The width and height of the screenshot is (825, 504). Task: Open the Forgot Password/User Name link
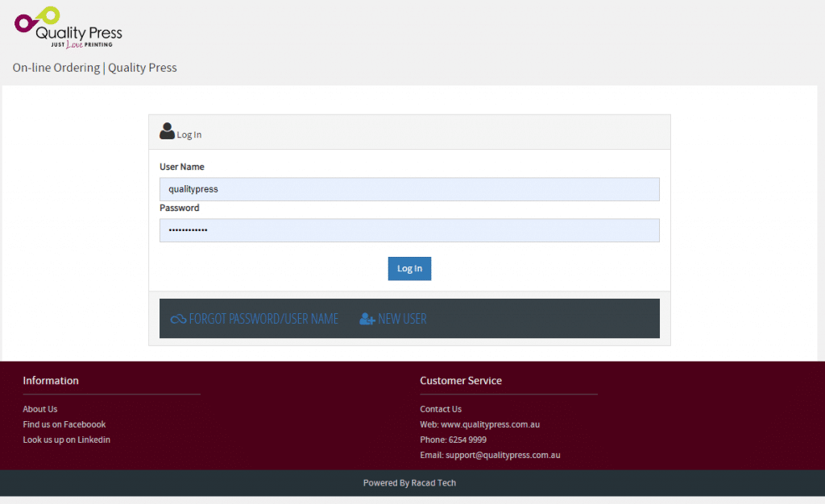(x=263, y=319)
